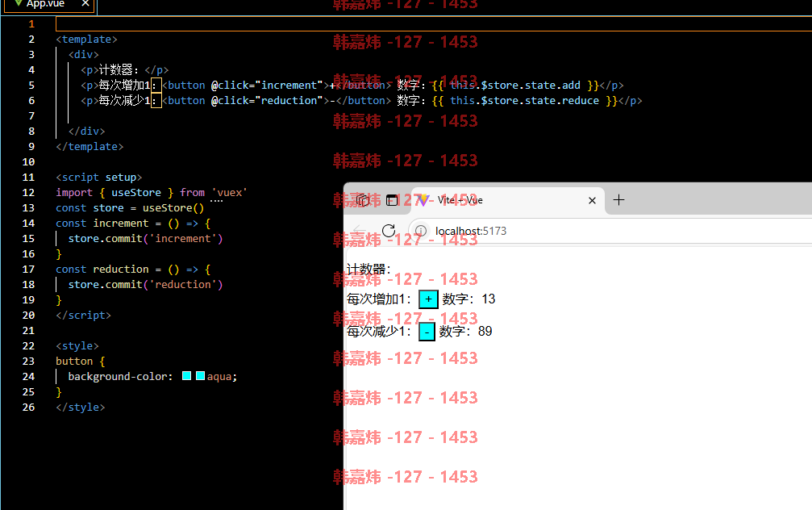Select the App.vue editor tab
The width and height of the screenshot is (812, 510).
click(50, 5)
